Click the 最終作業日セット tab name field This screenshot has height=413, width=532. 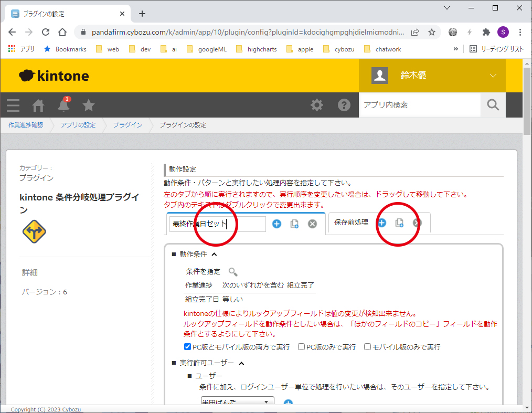218,224
